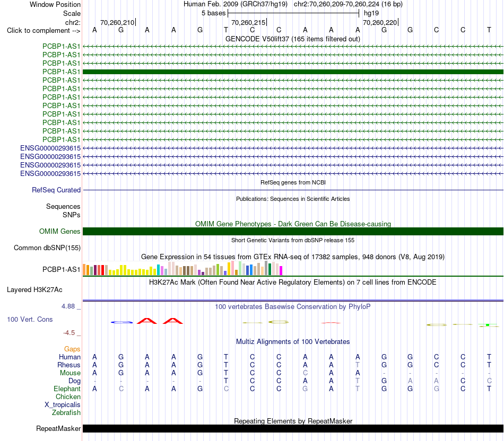Image resolution: width=504 pixels, height=441 pixels.
Task: Click the Layered H3K27Ac label
Action: tap(34, 290)
